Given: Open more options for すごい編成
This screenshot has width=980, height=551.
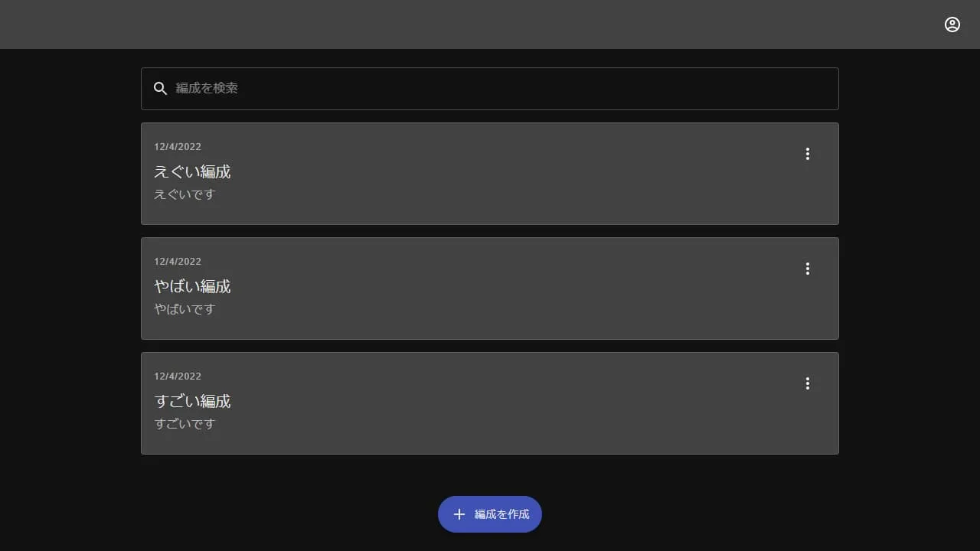Looking at the screenshot, I should coord(807,383).
